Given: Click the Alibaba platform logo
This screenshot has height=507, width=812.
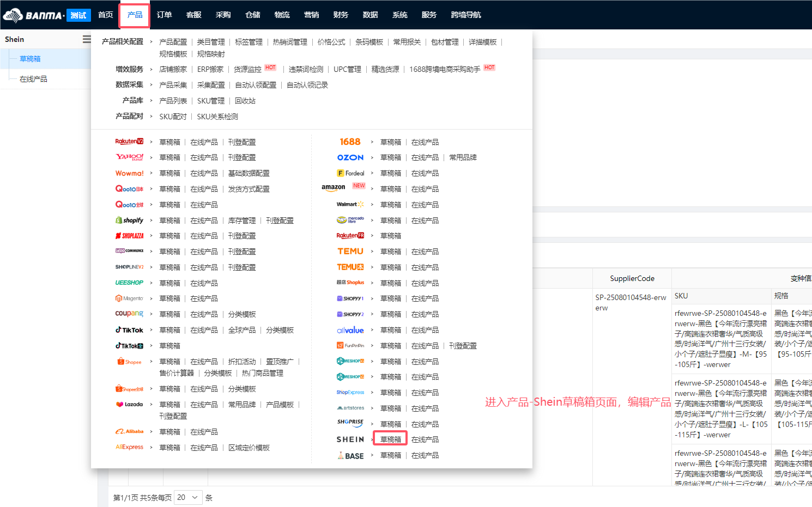Looking at the screenshot, I should point(129,431).
